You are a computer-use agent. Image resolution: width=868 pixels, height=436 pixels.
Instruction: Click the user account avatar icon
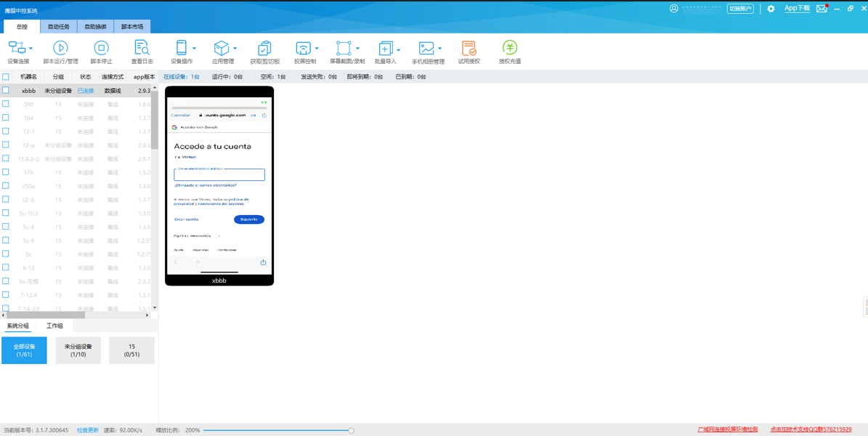point(673,8)
